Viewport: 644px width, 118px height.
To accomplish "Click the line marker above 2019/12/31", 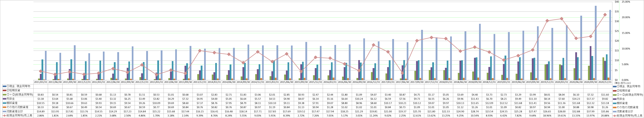I will [x=547, y=21].
